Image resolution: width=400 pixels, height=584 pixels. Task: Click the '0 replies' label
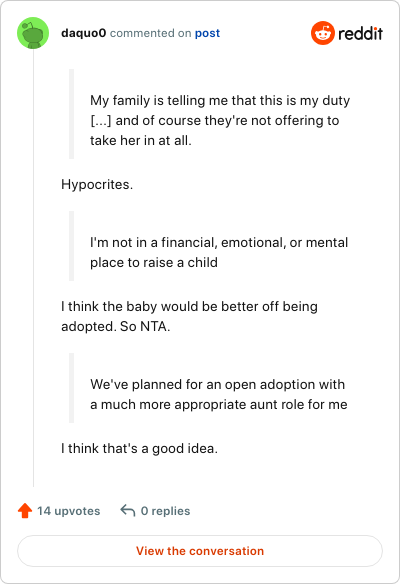tap(165, 511)
